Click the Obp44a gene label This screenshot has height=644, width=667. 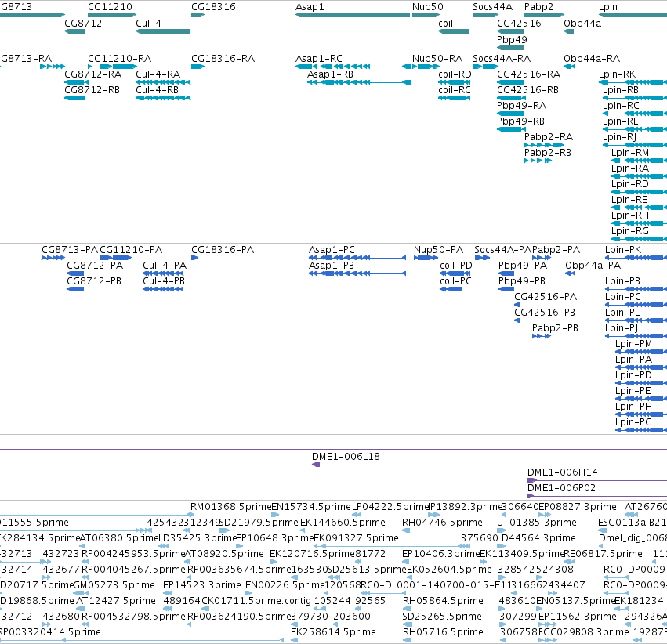[x=582, y=23]
